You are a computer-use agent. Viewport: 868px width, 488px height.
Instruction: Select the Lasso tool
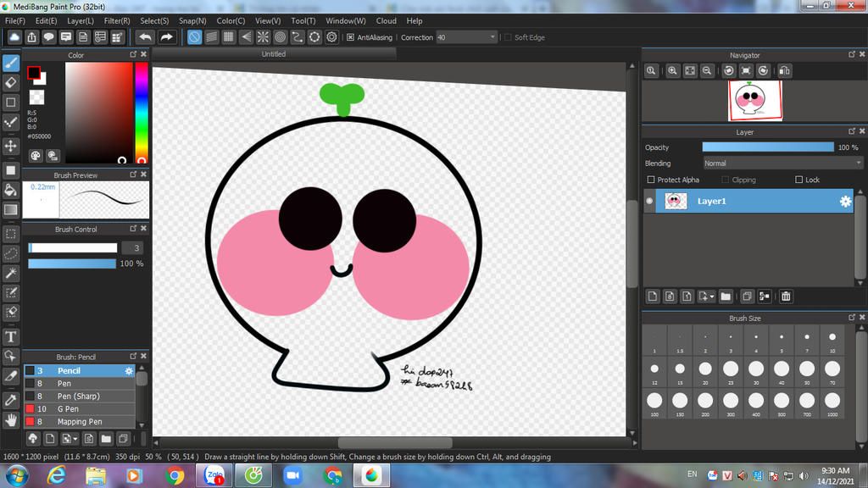click(11, 253)
